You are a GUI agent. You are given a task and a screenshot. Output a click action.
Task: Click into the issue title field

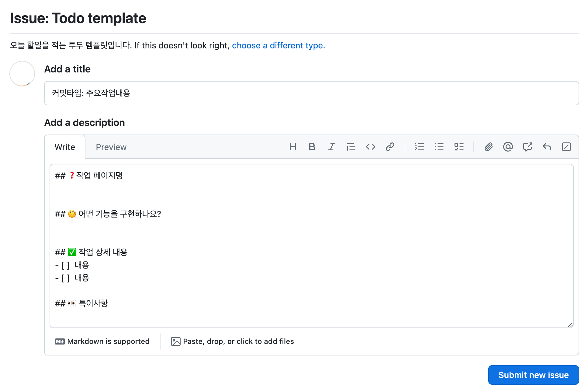coord(311,93)
